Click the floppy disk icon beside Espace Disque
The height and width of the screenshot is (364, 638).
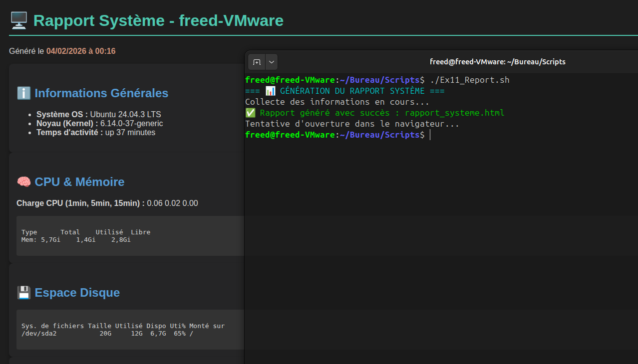click(24, 293)
